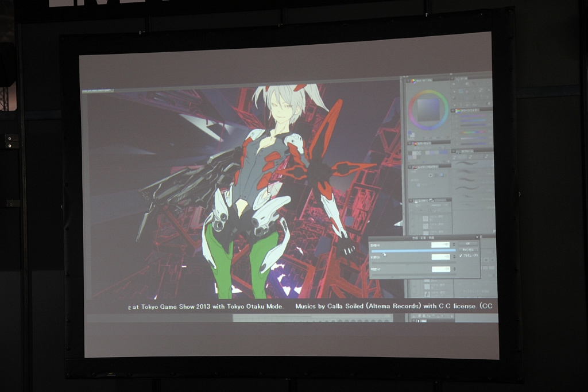Screen dimensions: 588x392
Task: Select the first layer thumbnail in Layer palette
Action: [425, 219]
